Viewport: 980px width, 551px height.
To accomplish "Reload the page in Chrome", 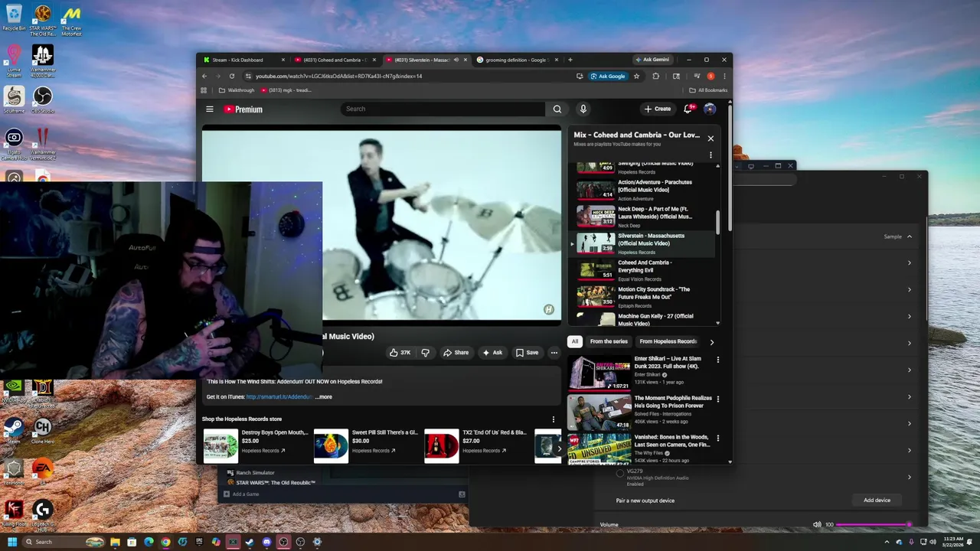I will (x=232, y=76).
